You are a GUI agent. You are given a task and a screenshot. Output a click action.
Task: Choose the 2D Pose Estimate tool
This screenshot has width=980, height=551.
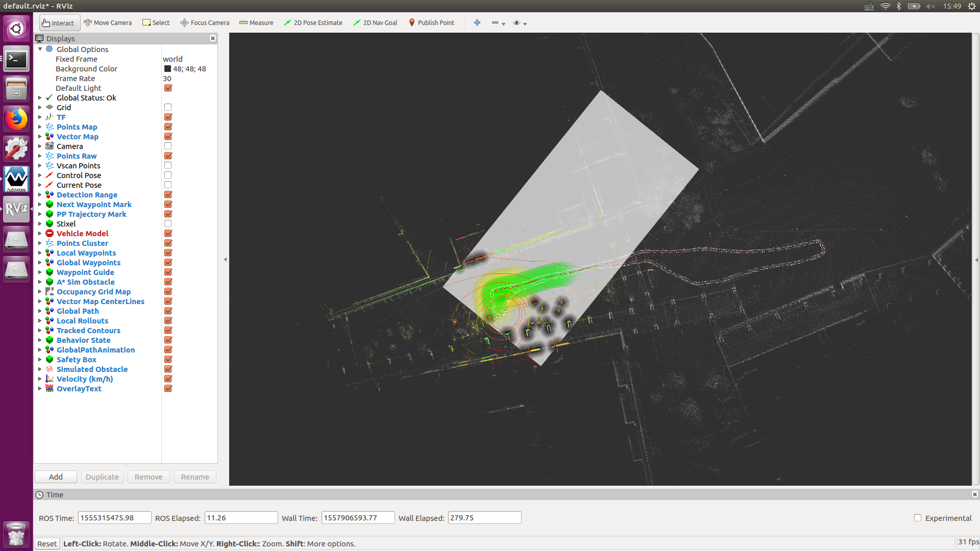(x=313, y=22)
